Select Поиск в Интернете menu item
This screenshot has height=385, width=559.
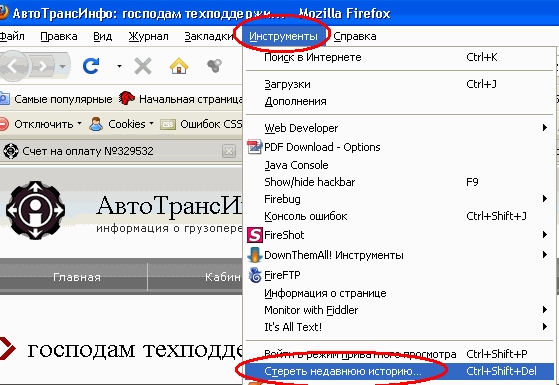pyautogui.click(x=400, y=57)
